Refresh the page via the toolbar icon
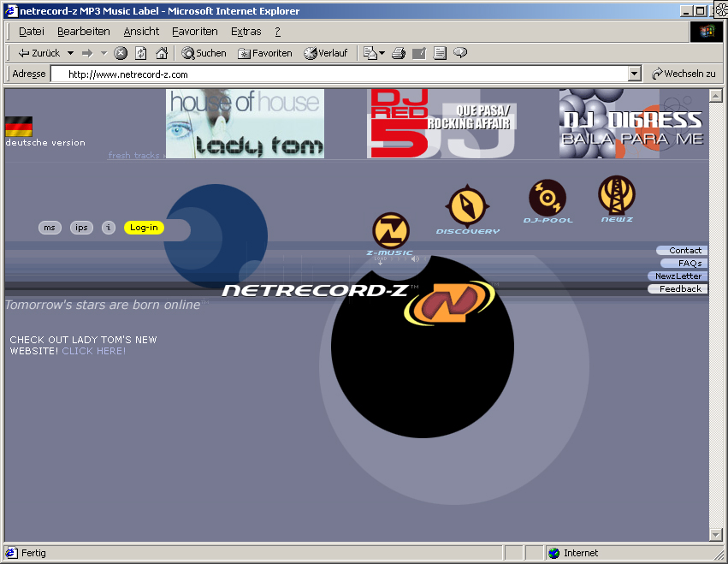The image size is (728, 564). pos(141,53)
